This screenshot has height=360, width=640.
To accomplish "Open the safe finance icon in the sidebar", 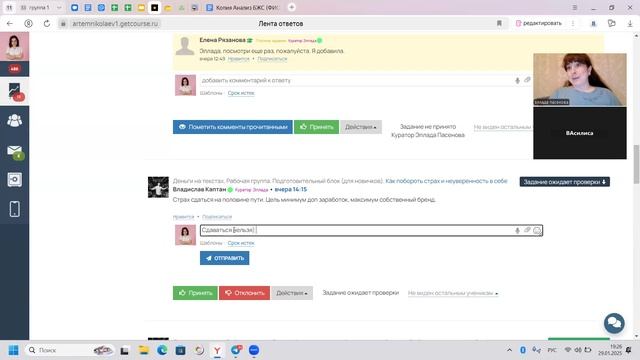I will tap(14, 180).
